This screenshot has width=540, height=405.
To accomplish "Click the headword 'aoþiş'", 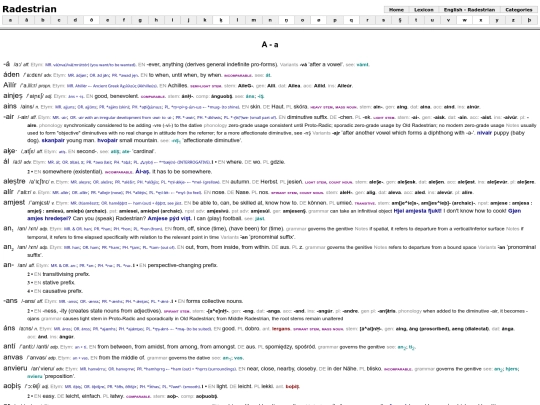I will click(12, 386).
